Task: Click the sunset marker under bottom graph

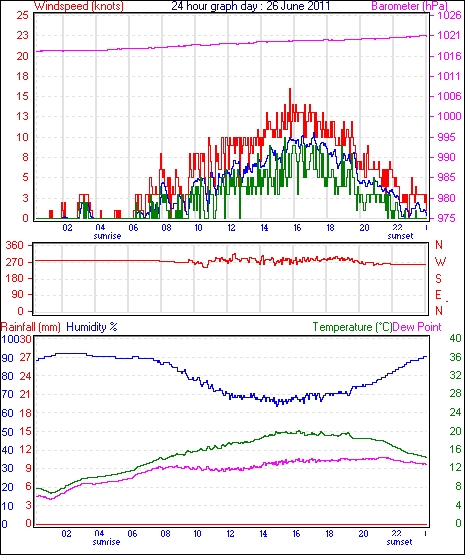Action: [399, 542]
